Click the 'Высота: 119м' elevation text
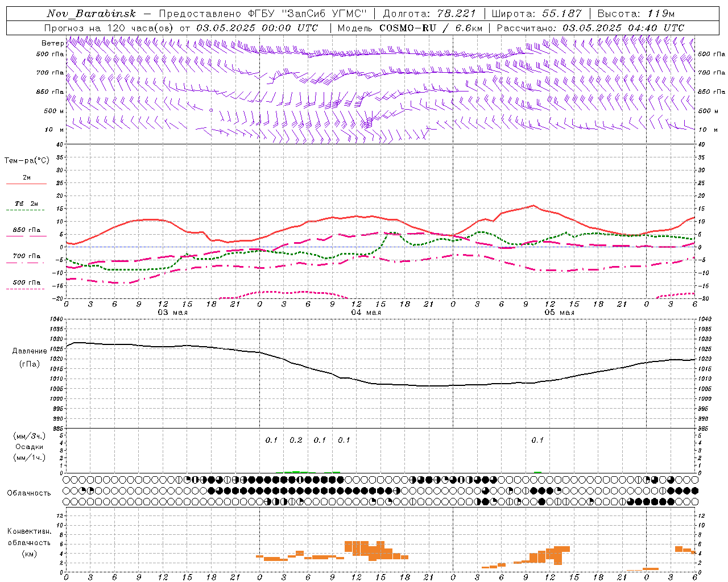 click(x=637, y=14)
